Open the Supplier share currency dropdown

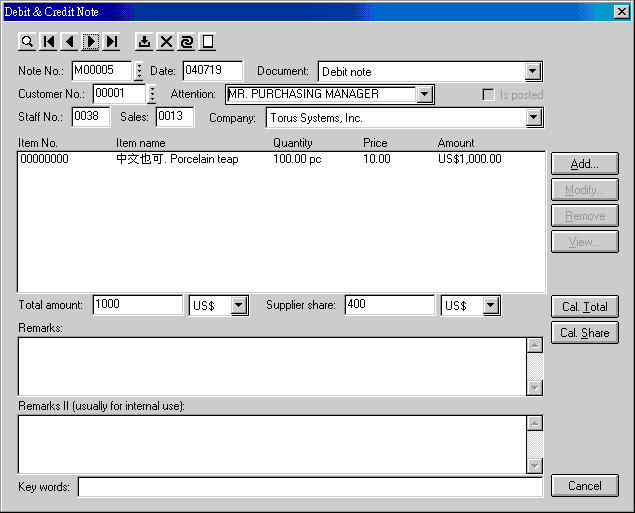tap(490, 305)
